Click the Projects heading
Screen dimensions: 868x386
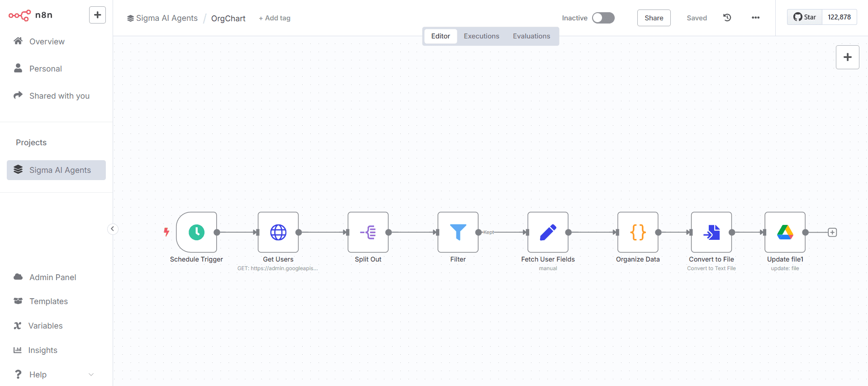tap(31, 143)
